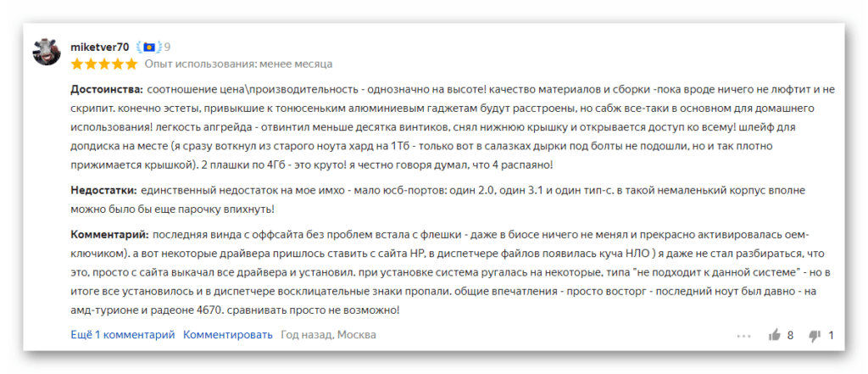Click the 'Недостатки:' heading
Image resolution: width=868 pixels, height=374 pixels.
pyautogui.click(x=104, y=190)
